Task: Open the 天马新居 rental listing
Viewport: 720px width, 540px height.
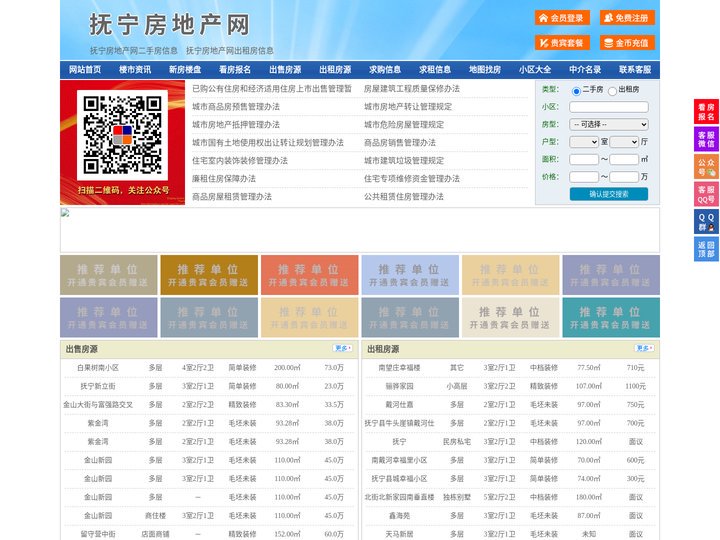Action: (399, 534)
